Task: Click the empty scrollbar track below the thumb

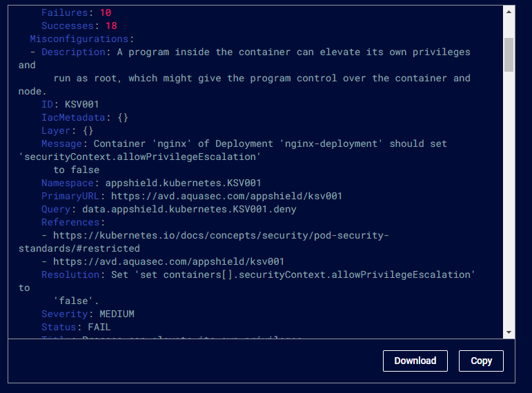Action: 509,200
